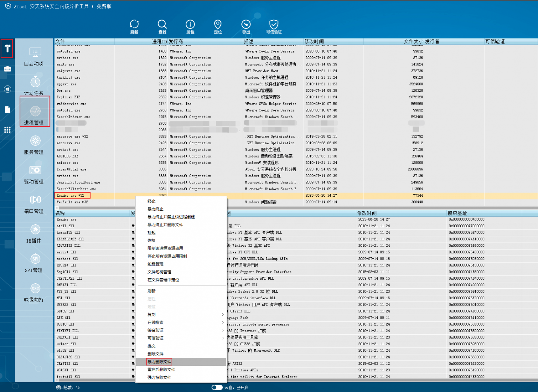Expand the 在线搜索 submenu
The width and height of the screenshot is (538, 392).
[156, 322]
